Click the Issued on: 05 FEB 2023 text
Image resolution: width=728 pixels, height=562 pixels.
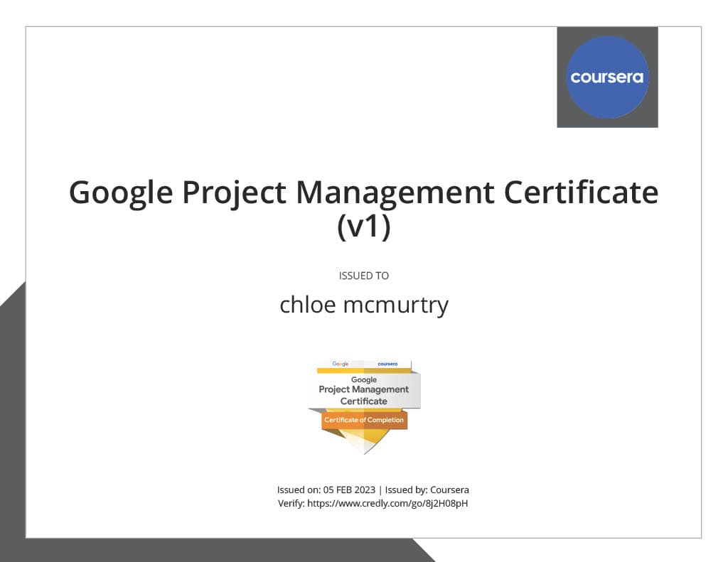pos(326,490)
